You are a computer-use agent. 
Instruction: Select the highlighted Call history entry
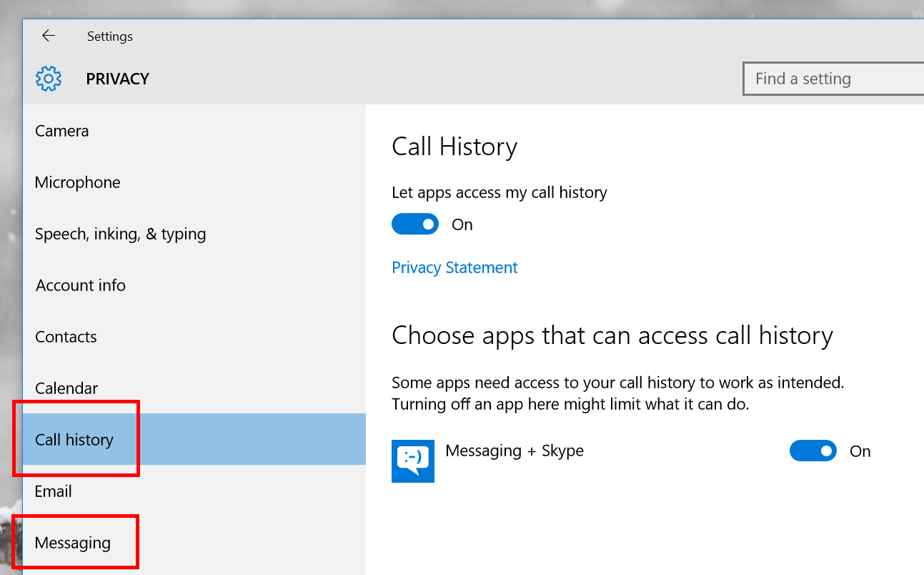click(x=74, y=440)
